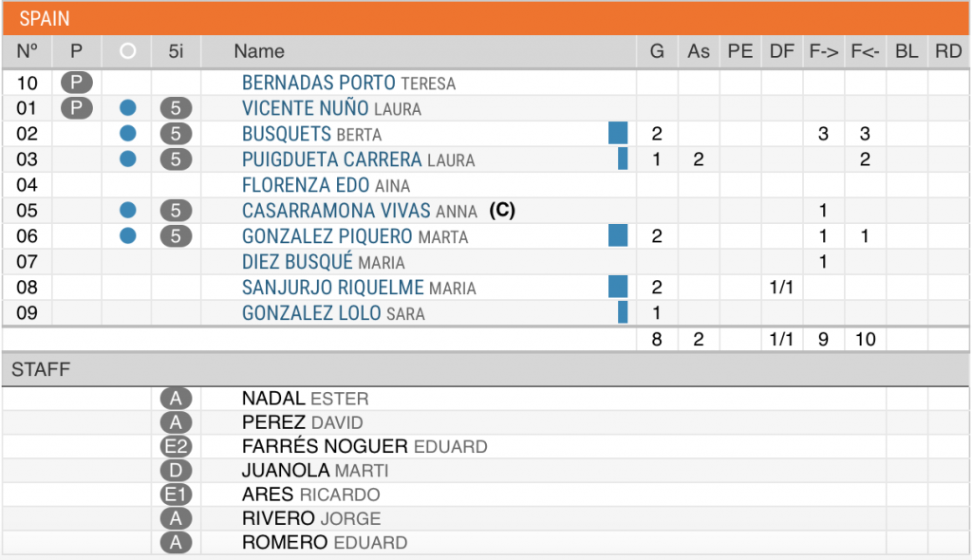The image size is (972, 560).
Task: Click the G goals column header
Action: 657,51
